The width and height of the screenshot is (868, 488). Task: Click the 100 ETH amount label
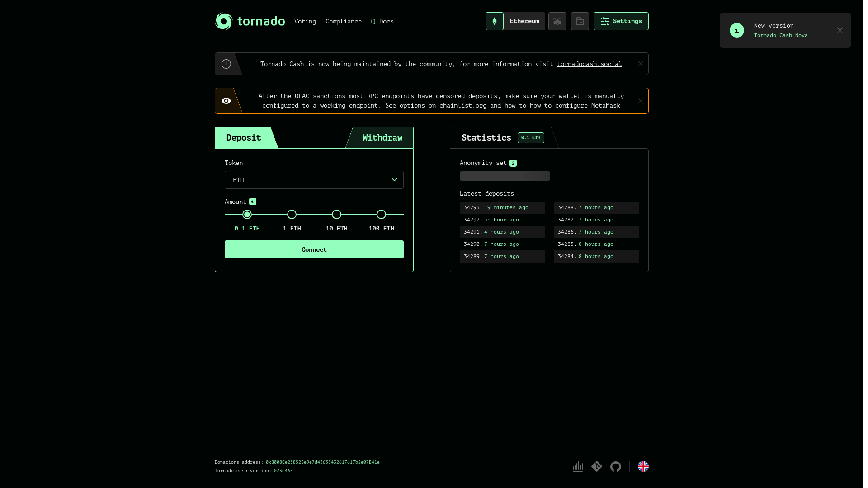coord(381,228)
